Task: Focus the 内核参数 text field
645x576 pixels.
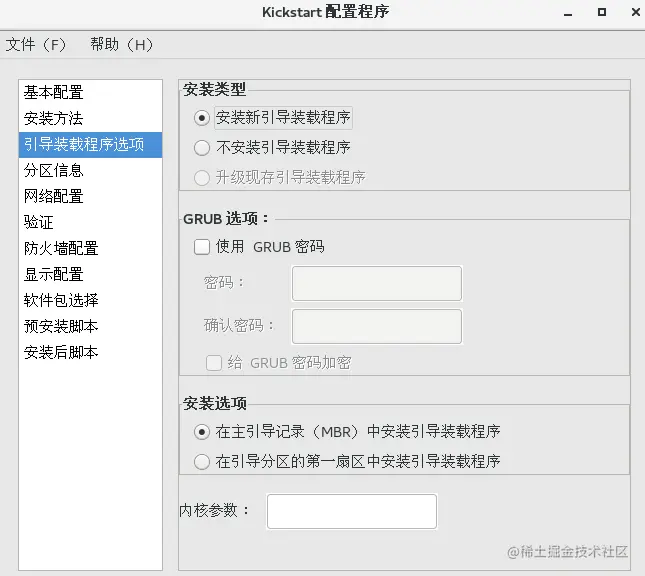Action: (352, 511)
